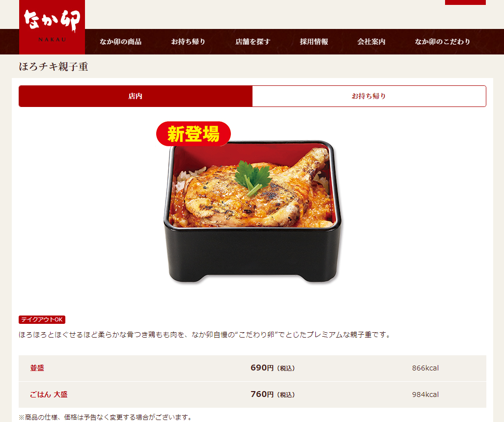Open the 会社案内 company info page
This screenshot has height=422, width=504.
click(371, 42)
